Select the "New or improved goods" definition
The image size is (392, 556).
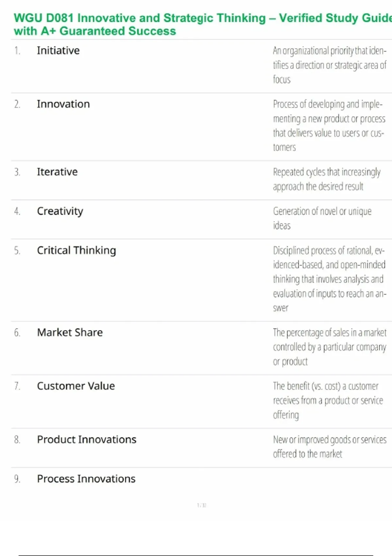click(x=329, y=446)
